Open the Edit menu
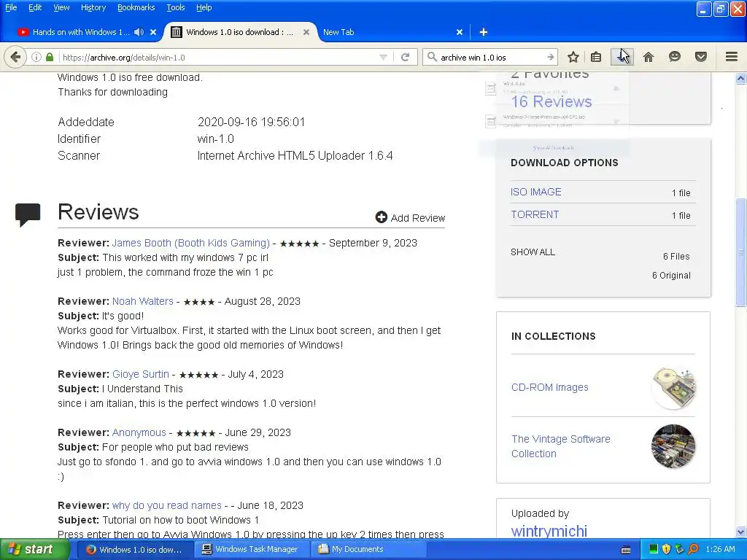 pos(35,7)
